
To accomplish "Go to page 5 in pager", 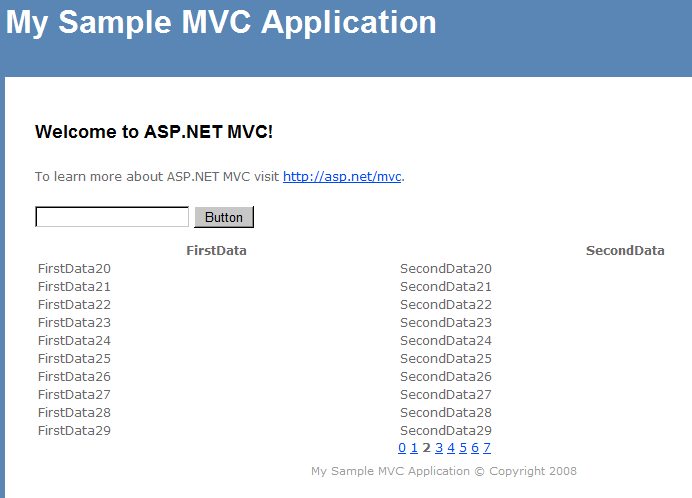I will (x=463, y=448).
